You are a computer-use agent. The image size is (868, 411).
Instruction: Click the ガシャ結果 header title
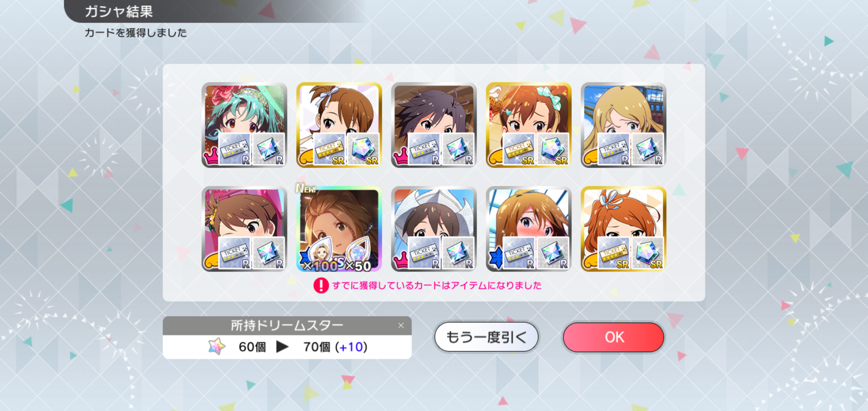click(118, 11)
